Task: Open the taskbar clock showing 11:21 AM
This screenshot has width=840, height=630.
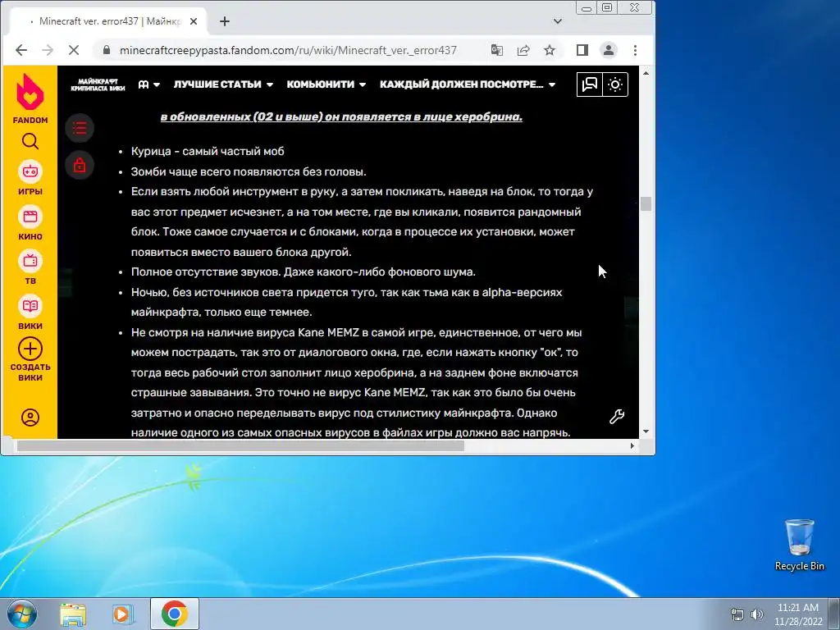Action: [797, 614]
